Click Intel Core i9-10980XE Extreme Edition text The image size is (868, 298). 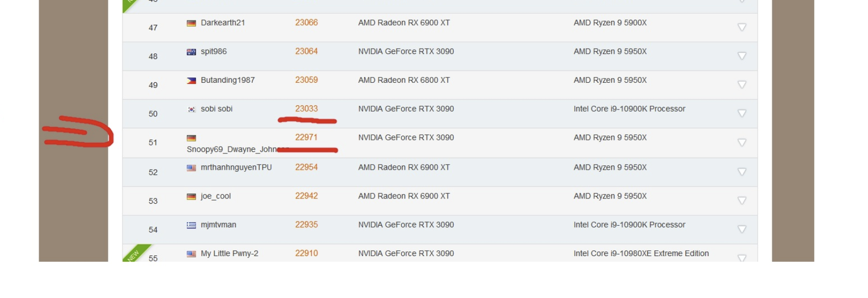[641, 253]
